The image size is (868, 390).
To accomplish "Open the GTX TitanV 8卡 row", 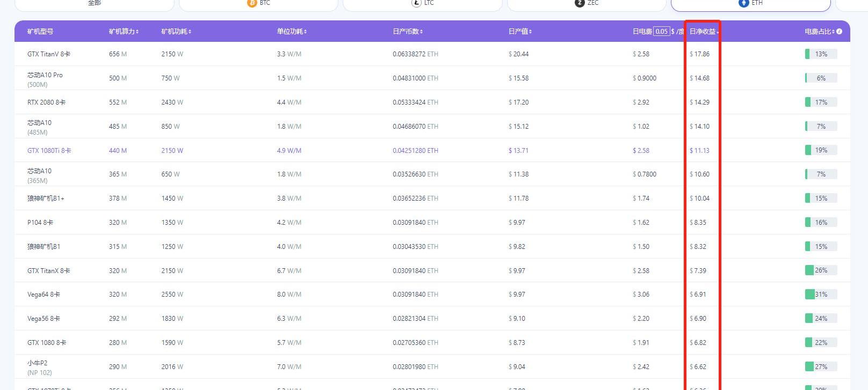I will click(x=49, y=54).
